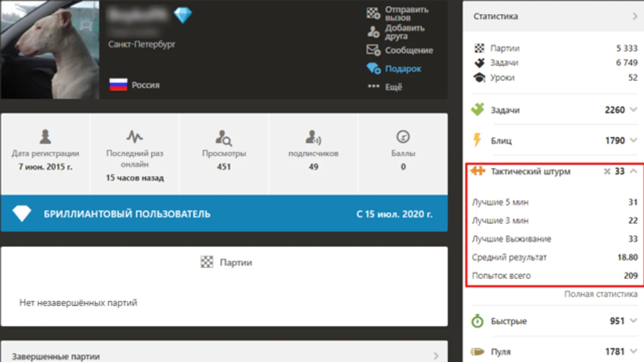Click the Задачи 6 749 statistic

(555, 63)
